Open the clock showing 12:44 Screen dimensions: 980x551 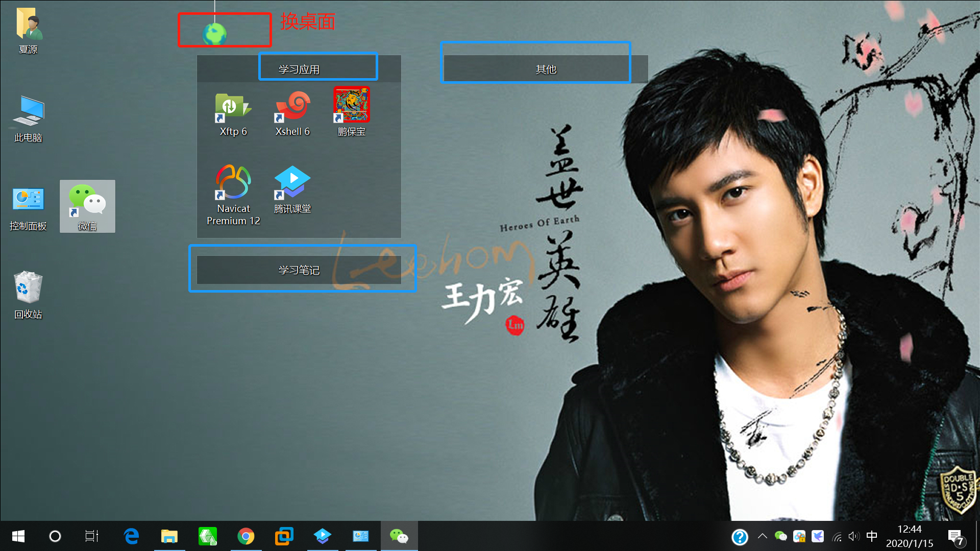[x=910, y=536]
